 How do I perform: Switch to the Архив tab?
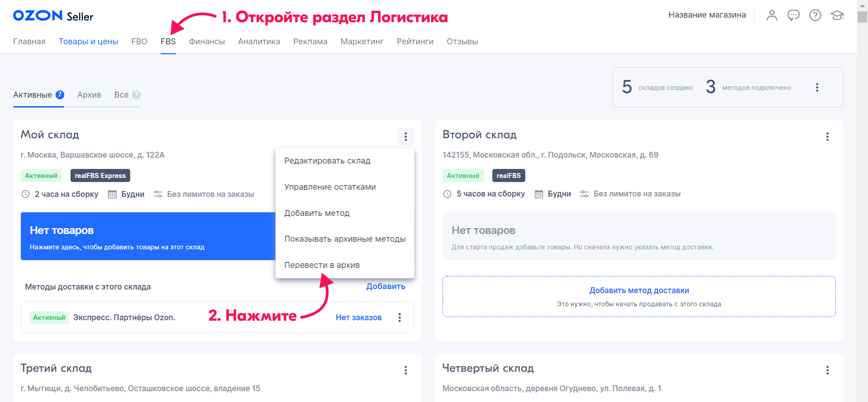89,95
